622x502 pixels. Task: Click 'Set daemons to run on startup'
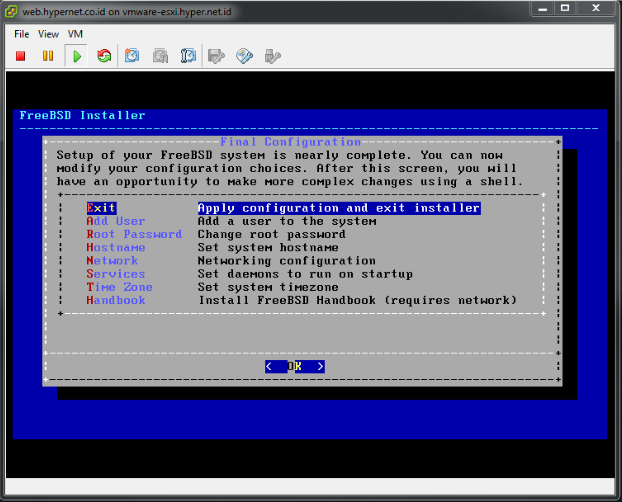(x=305, y=274)
